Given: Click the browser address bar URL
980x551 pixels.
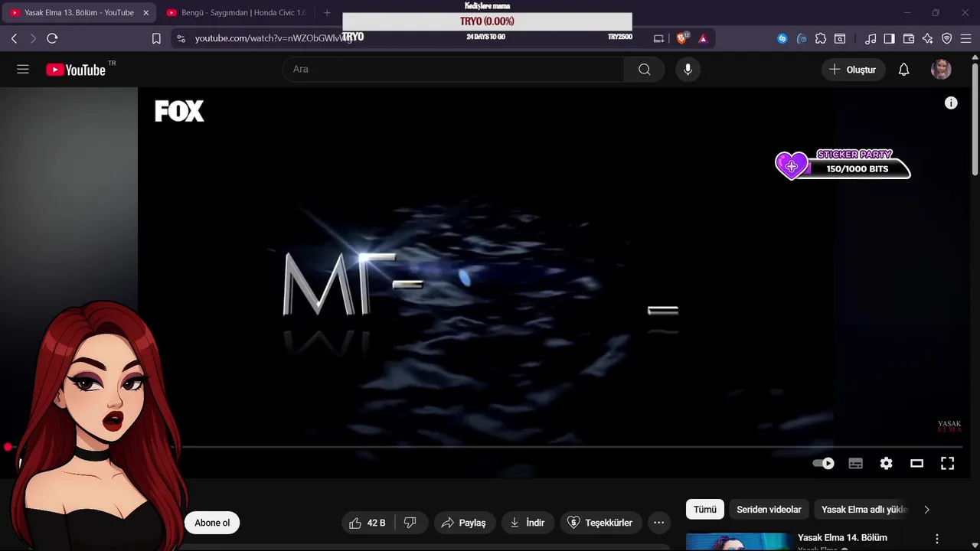Looking at the screenshot, I should tap(273, 38).
